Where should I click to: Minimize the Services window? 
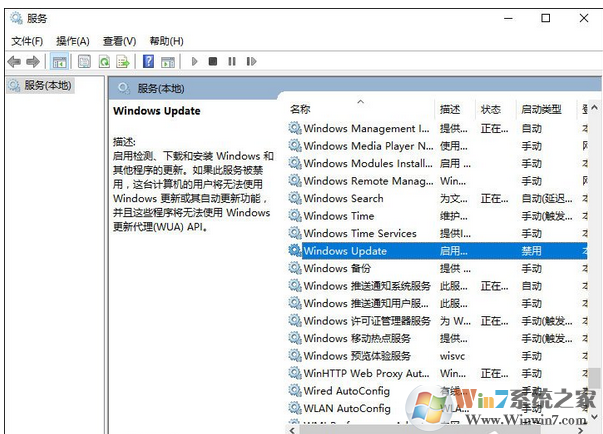point(508,18)
